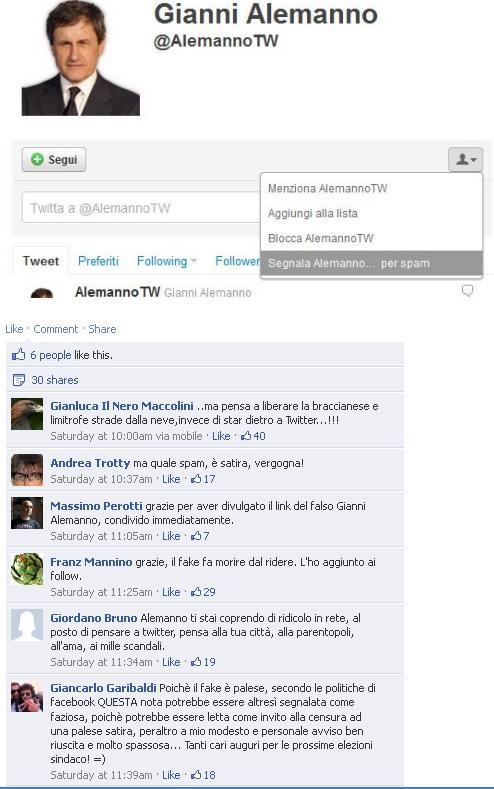Switch to the Preferiti tab
Image resolution: width=494 pixels, height=789 pixels.
tap(98, 261)
